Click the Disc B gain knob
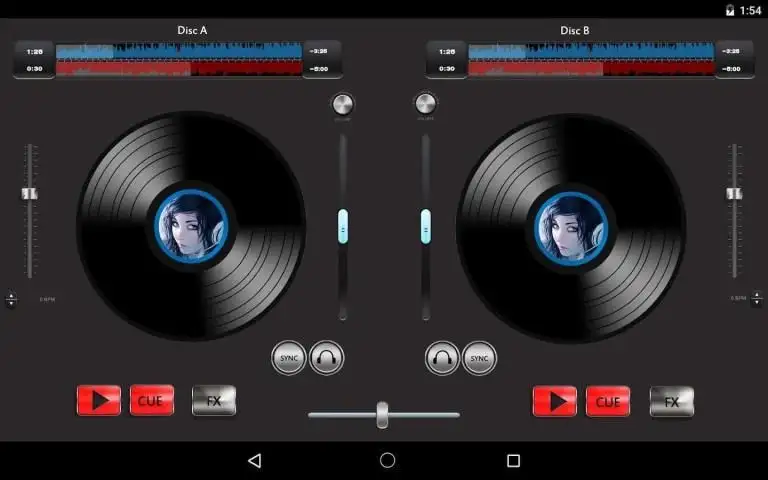768x480 pixels. [x=425, y=103]
